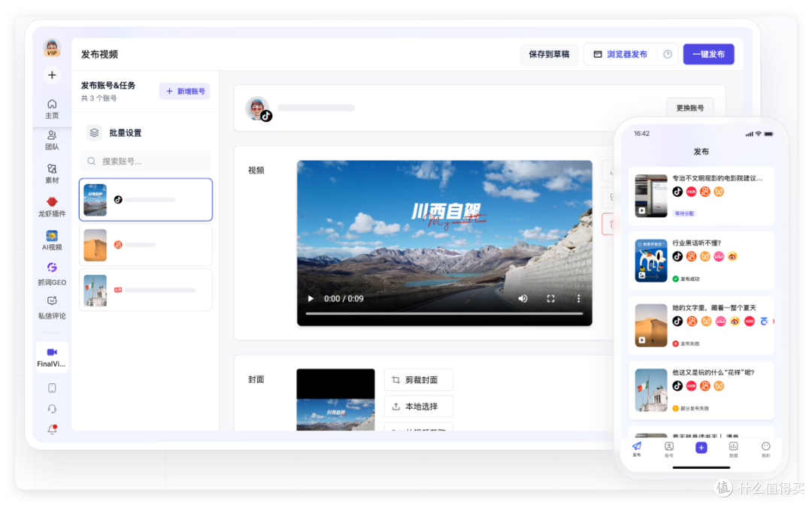The image size is (812, 505).
Task: Click the 部分发布失败 status on the phone
Action: click(691, 408)
